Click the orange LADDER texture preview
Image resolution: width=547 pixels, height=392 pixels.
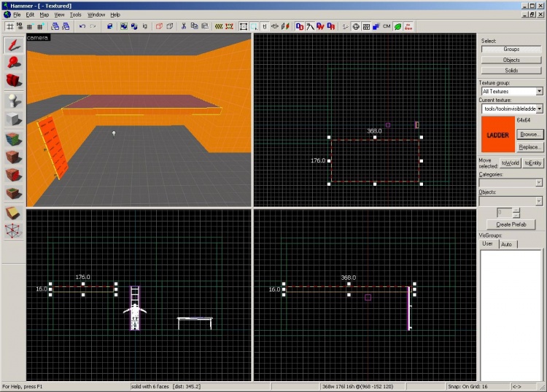click(x=497, y=135)
